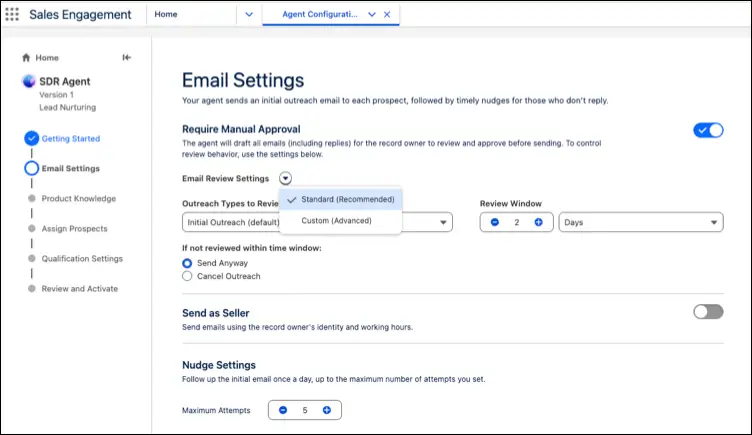Click 'If not reviewed within time window' text
Image resolution: width=752 pixels, height=435 pixels.
pos(252,248)
